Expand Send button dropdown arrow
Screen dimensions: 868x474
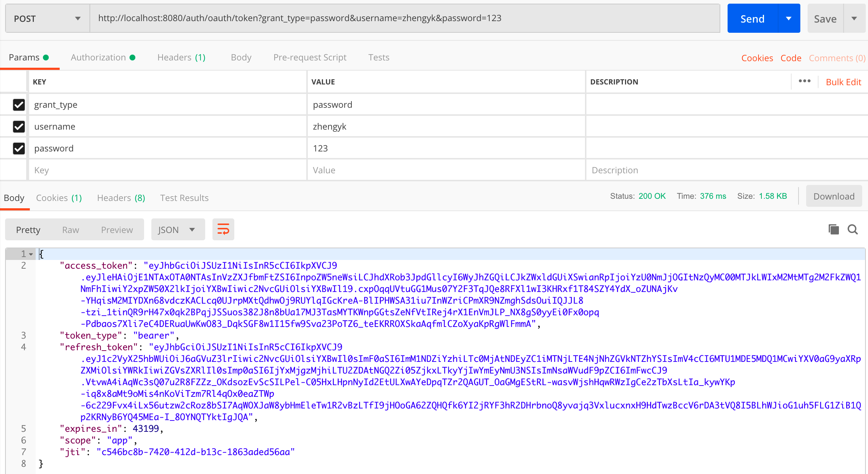coord(789,19)
